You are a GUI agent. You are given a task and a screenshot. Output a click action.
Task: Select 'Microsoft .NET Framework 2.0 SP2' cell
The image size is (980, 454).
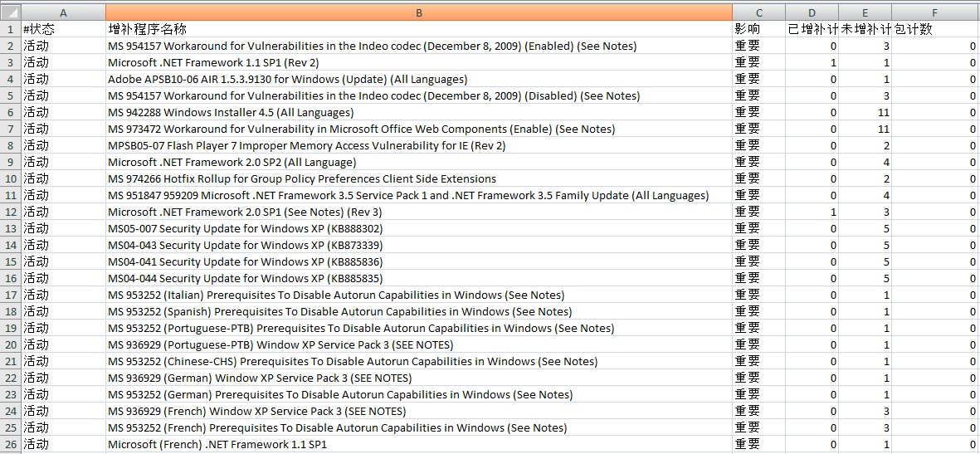click(x=419, y=162)
